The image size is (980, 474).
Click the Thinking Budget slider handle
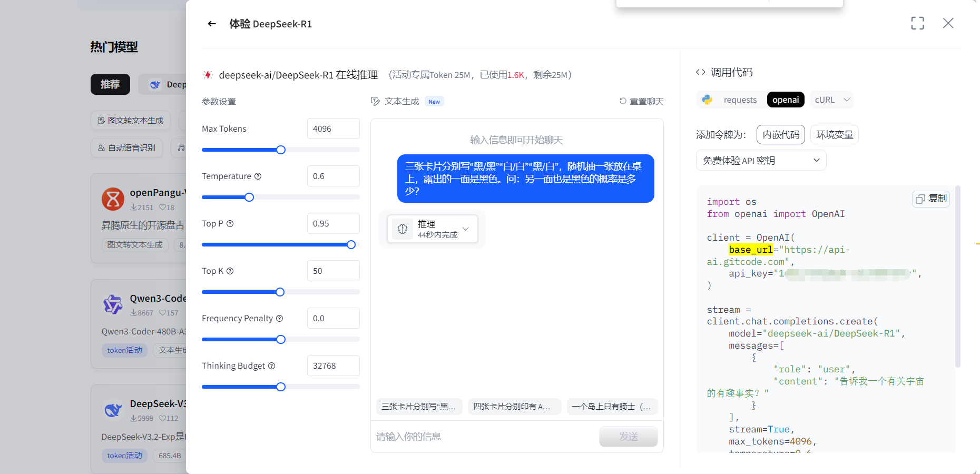click(281, 387)
